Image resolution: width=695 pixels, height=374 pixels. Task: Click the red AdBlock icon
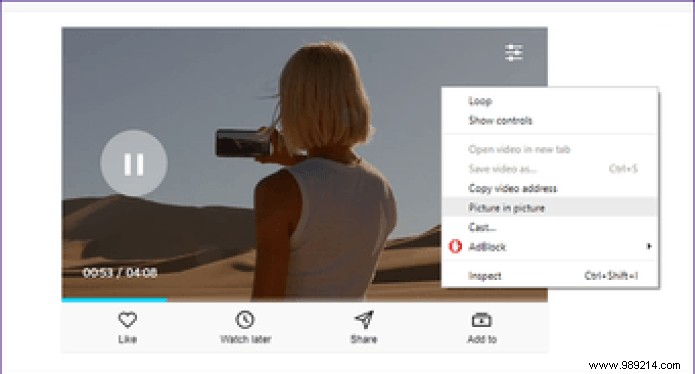(x=455, y=246)
